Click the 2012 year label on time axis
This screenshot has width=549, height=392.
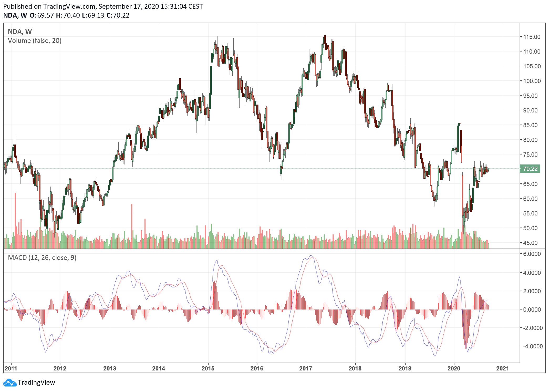click(60, 368)
